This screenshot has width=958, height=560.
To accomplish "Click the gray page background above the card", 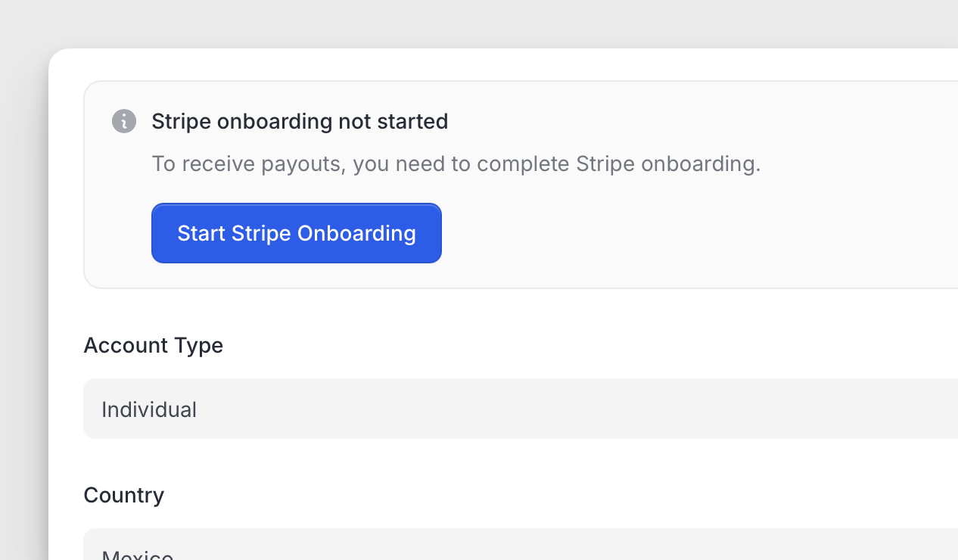I will (x=454, y=23).
